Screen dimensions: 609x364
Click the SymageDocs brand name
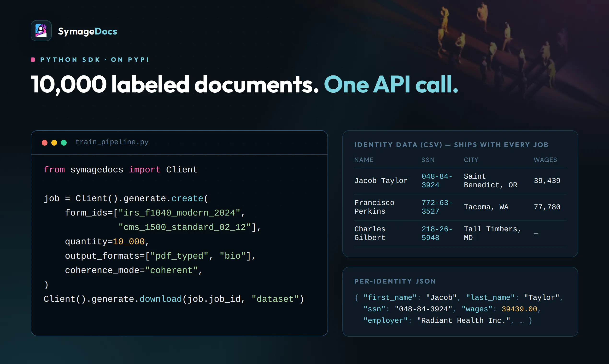[x=88, y=31]
